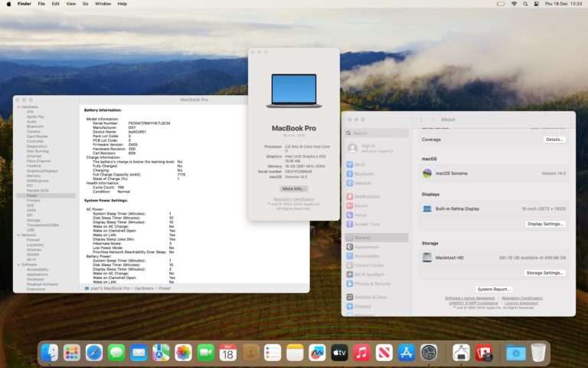The height and width of the screenshot is (368, 588).
Task: Open Launchpad in the Dock
Action: click(72, 353)
